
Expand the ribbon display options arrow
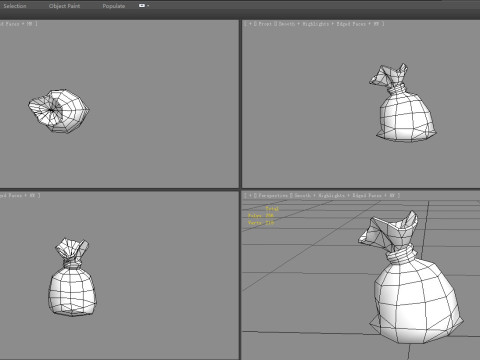148,6
